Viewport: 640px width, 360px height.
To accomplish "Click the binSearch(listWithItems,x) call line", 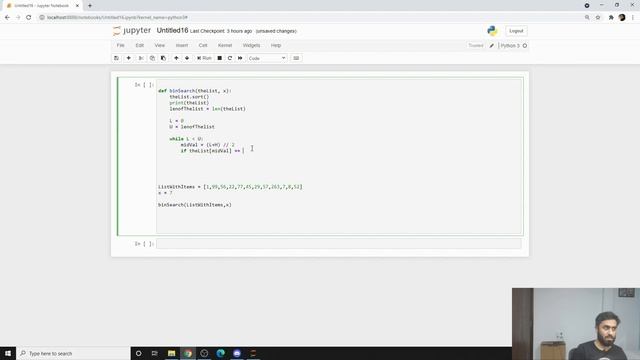I will click(x=195, y=204).
